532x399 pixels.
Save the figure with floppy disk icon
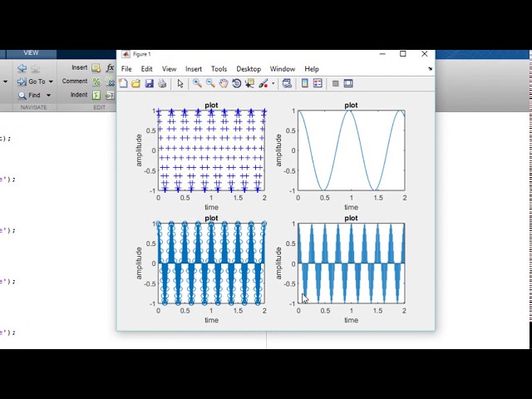150,83
